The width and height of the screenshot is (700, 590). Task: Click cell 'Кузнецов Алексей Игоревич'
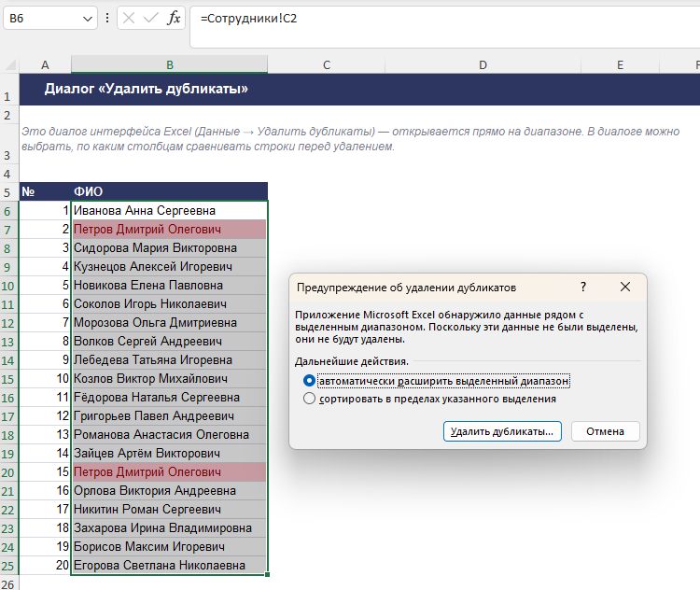point(170,267)
